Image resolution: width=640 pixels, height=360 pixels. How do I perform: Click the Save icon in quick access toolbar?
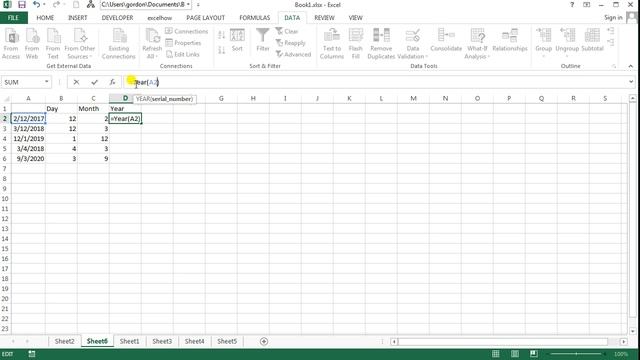(22, 5)
